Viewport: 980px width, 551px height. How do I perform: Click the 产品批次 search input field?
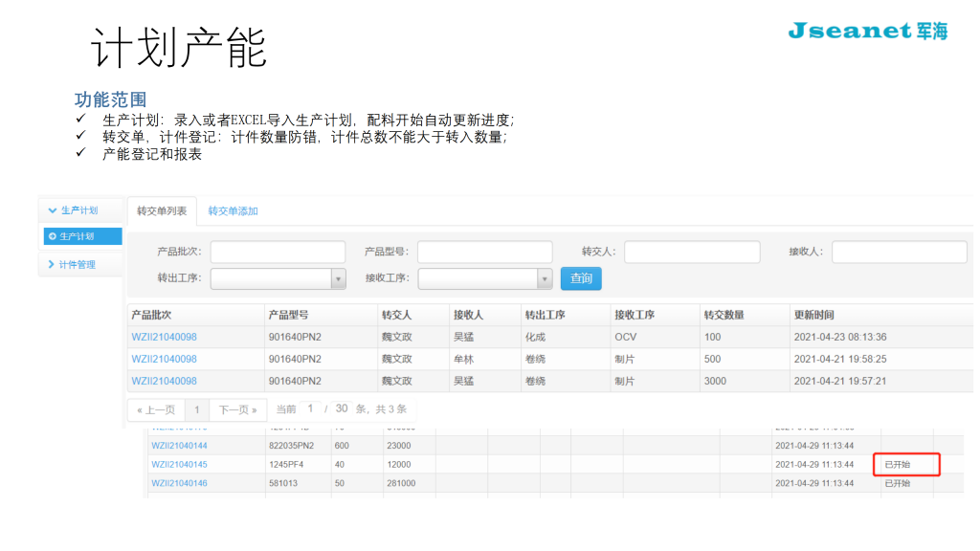[x=278, y=252]
